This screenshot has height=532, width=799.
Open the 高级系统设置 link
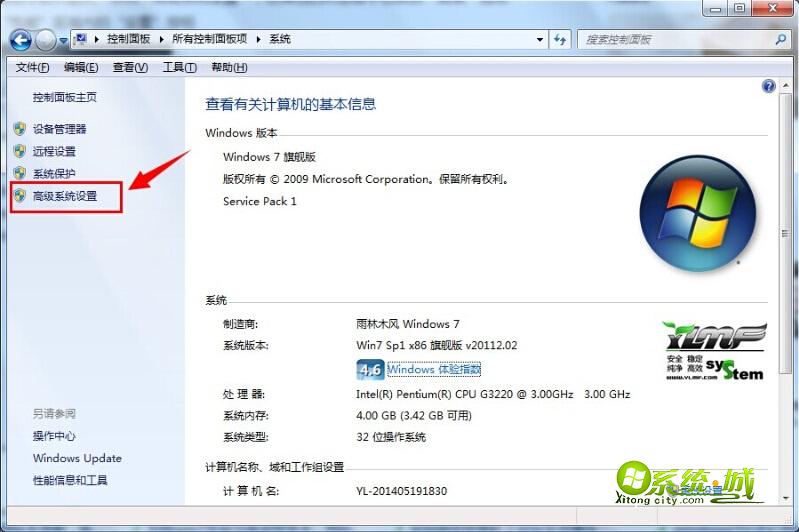(65, 196)
